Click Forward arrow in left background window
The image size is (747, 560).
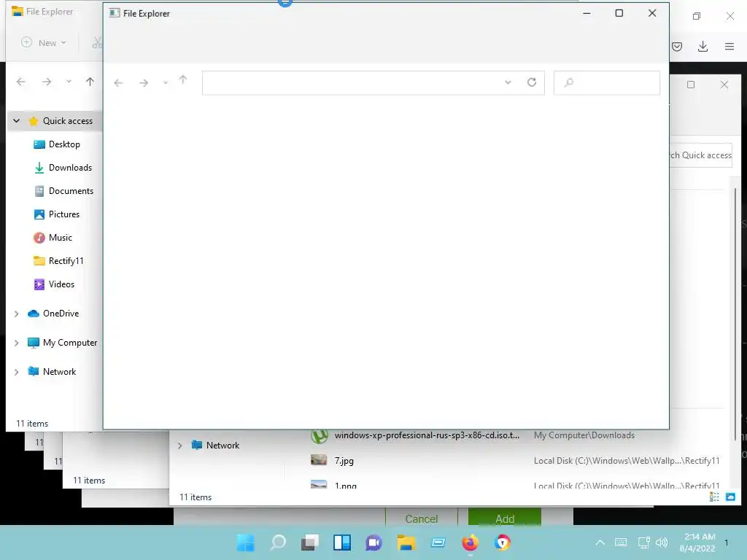47,82
